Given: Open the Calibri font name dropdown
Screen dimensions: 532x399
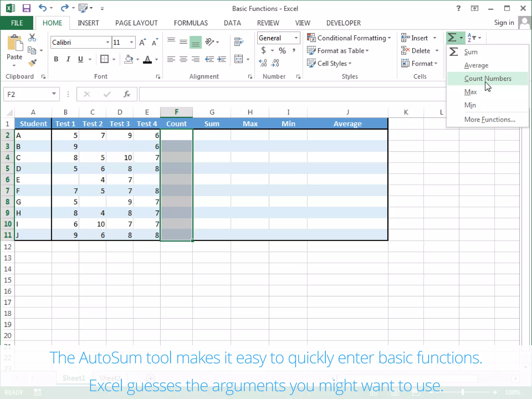Looking at the screenshot, I should [x=108, y=42].
